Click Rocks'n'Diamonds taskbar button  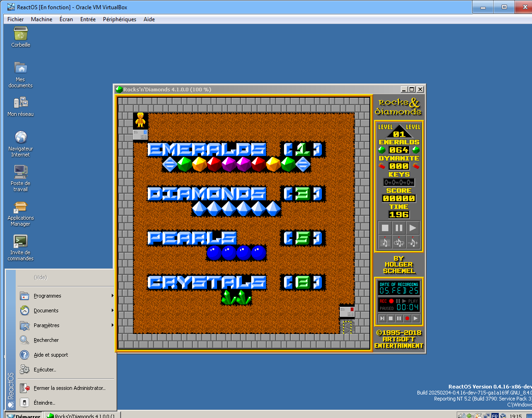point(82,415)
